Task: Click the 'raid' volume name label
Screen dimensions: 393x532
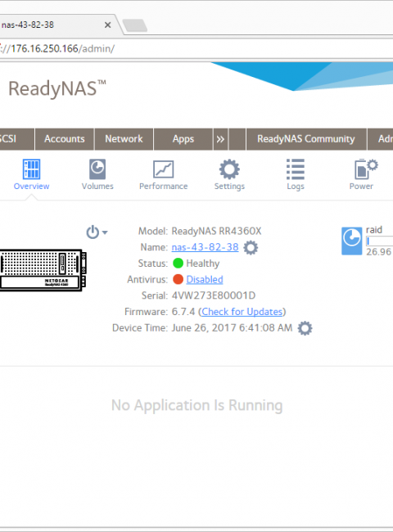Action: point(374,230)
